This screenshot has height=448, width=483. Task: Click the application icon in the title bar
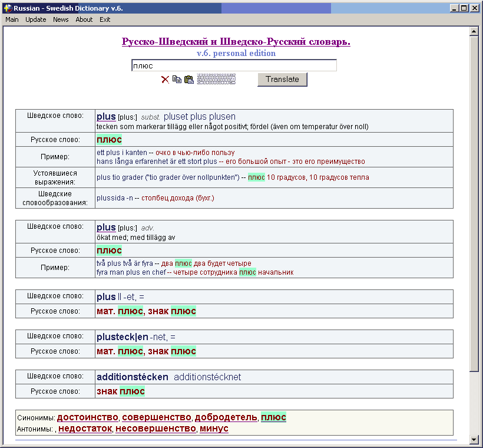tap(8, 8)
